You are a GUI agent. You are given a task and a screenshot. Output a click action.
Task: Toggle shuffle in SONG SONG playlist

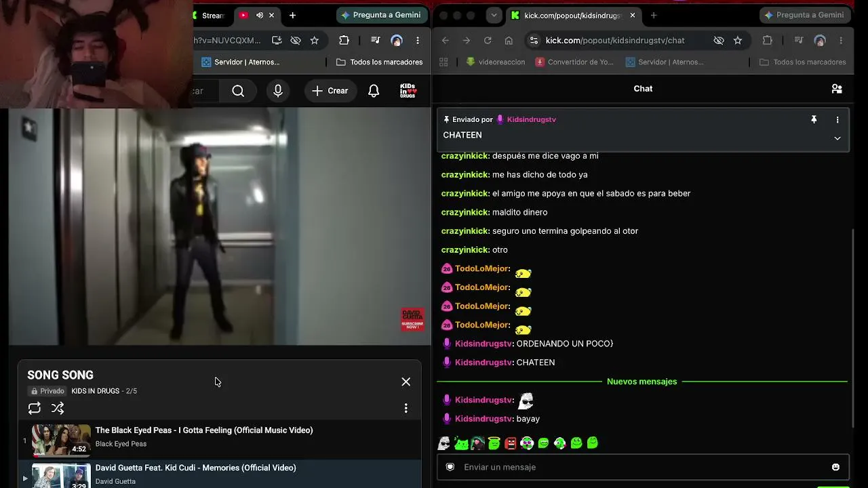point(58,408)
